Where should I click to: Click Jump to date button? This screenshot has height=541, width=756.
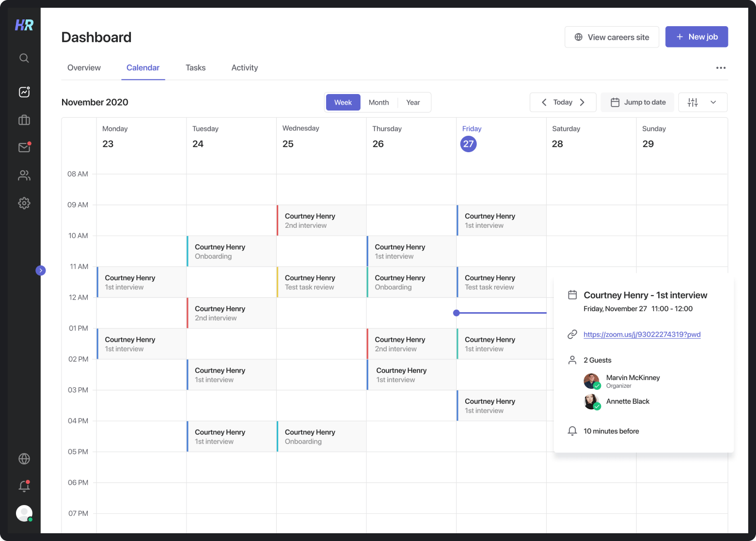coord(637,102)
